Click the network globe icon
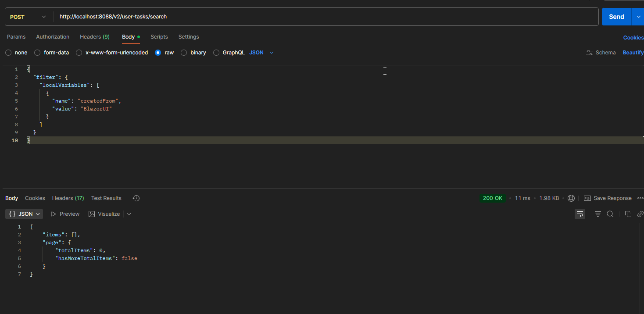The width and height of the screenshot is (644, 314). tap(571, 198)
